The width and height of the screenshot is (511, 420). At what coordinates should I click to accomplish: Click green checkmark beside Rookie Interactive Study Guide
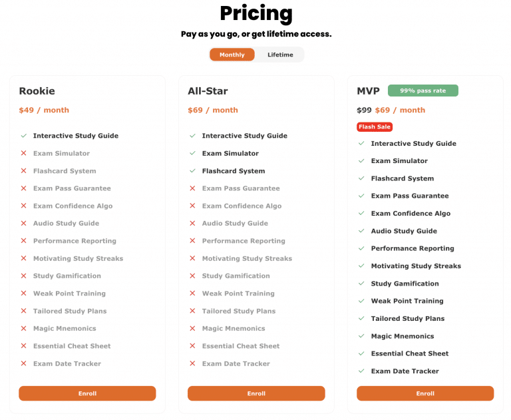23,136
